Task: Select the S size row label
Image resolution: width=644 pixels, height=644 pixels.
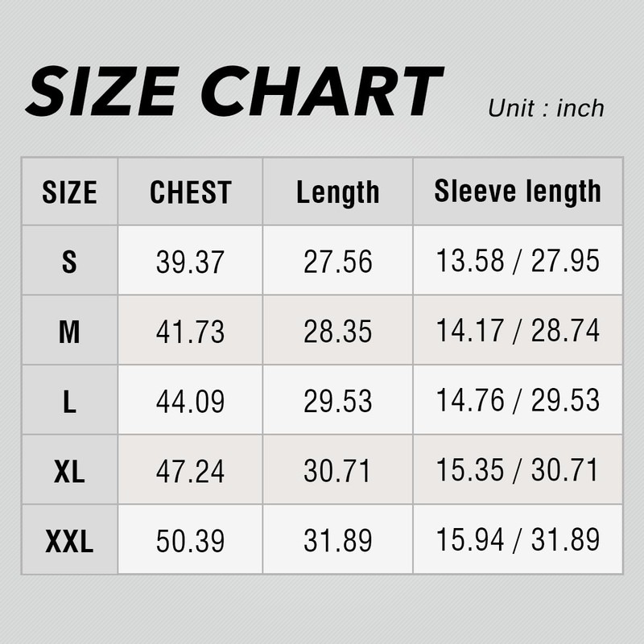Action: [x=69, y=262]
